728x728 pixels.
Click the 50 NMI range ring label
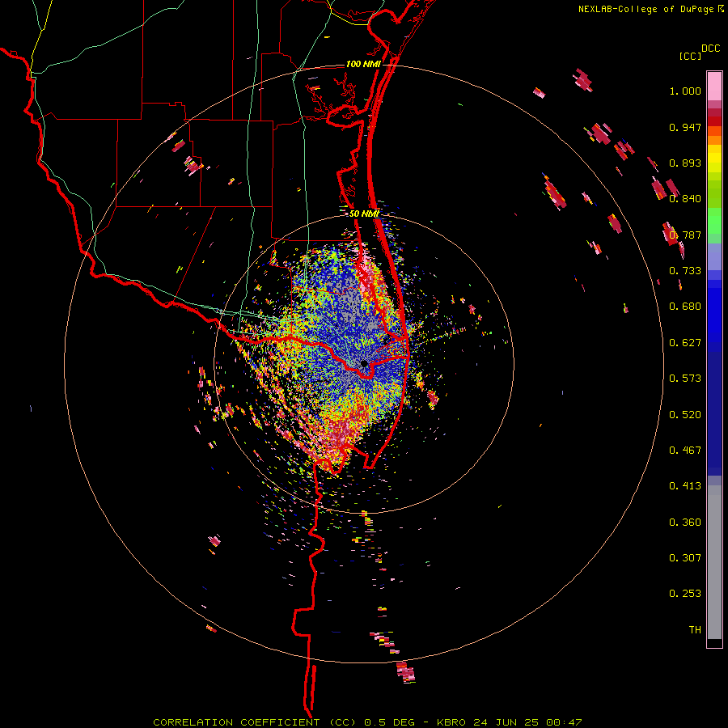point(364,214)
